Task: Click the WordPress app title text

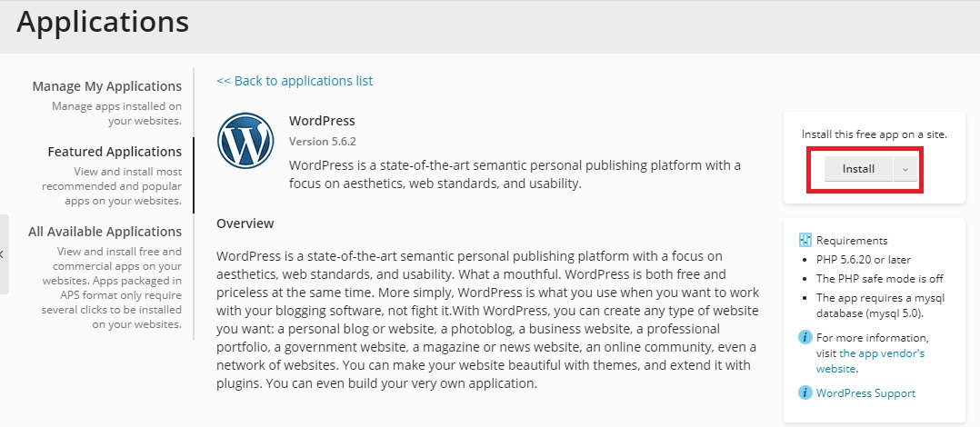Action: coord(322,121)
